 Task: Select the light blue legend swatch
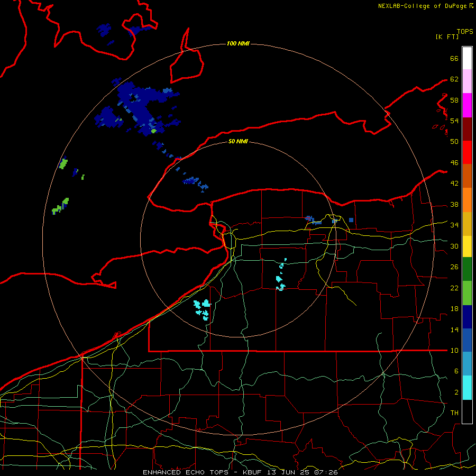[x=467, y=364]
